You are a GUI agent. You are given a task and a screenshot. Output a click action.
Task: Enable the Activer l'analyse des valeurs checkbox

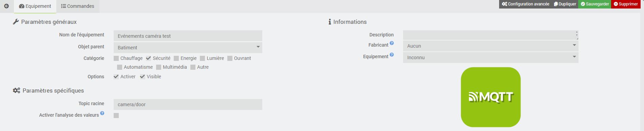[x=116, y=115]
